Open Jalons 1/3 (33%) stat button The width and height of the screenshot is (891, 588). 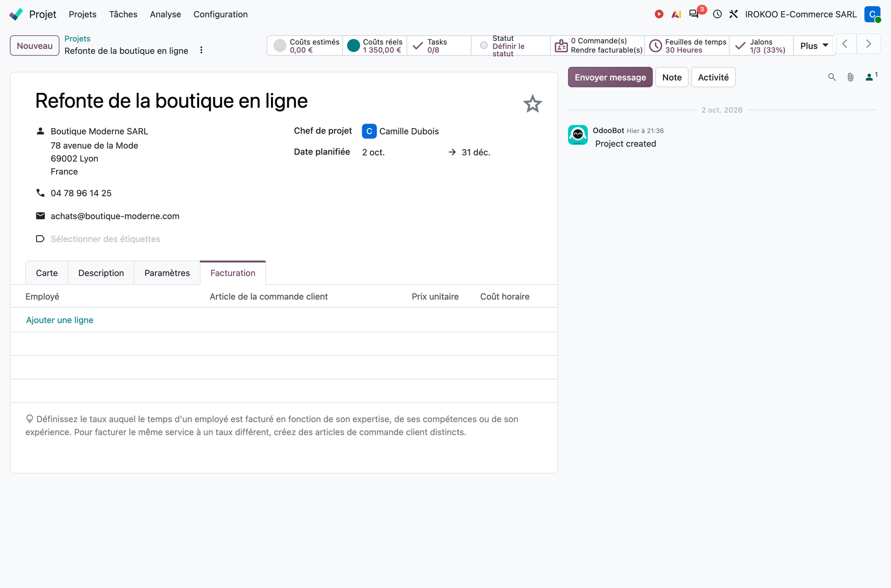click(x=761, y=45)
